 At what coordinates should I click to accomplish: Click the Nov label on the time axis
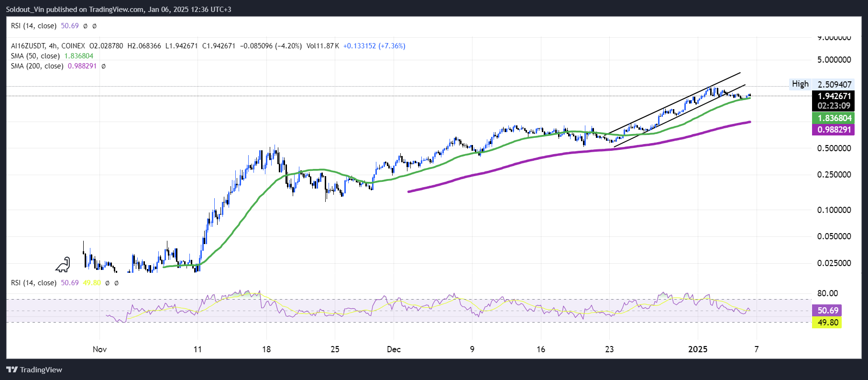[99, 349]
